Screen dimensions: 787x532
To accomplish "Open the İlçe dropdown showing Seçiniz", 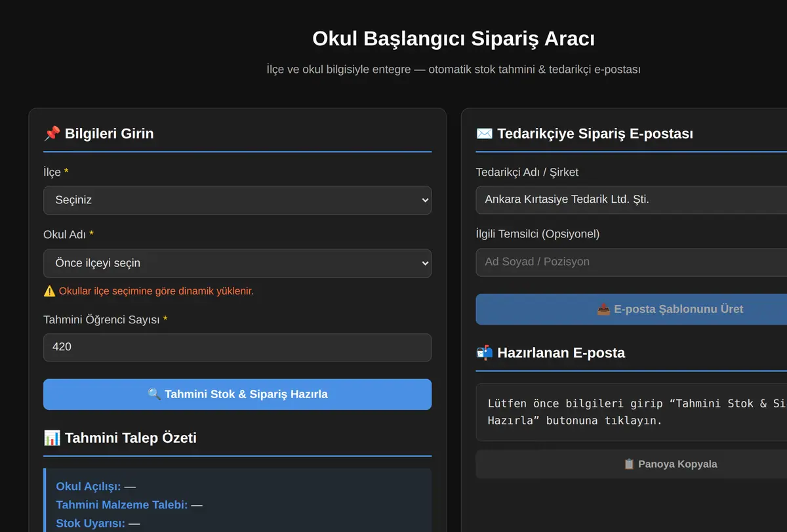I will tap(237, 200).
